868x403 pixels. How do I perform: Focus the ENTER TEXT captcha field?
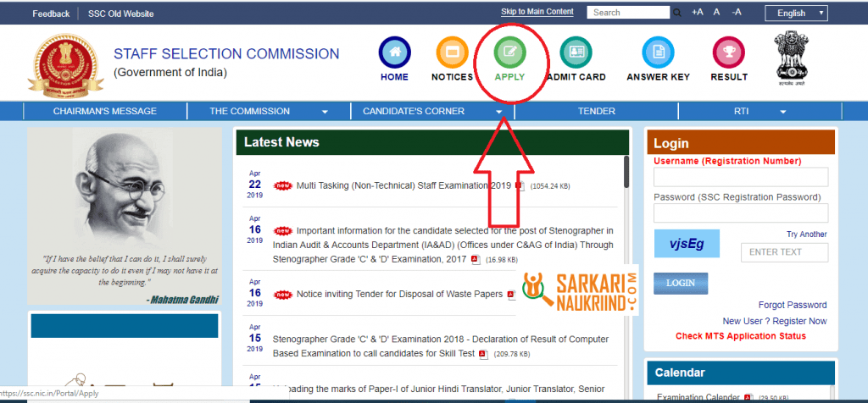784,252
